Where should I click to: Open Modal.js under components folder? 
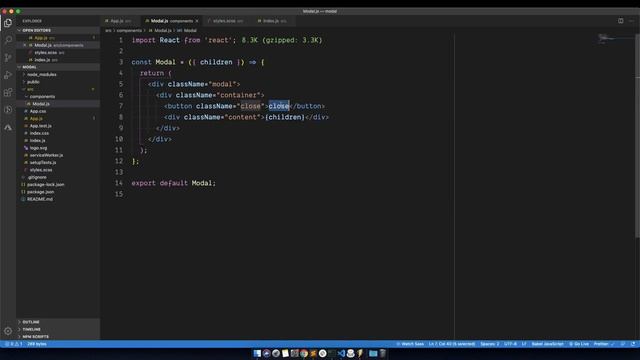click(58, 104)
